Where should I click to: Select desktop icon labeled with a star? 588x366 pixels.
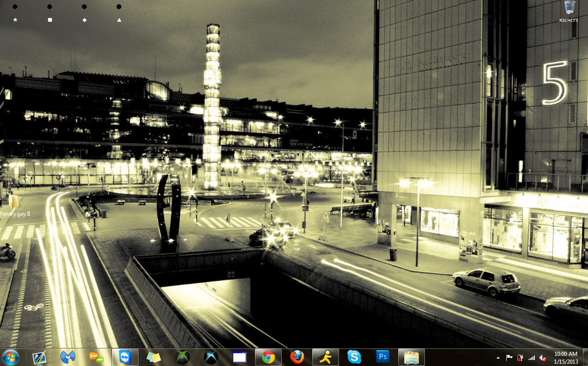(x=15, y=13)
